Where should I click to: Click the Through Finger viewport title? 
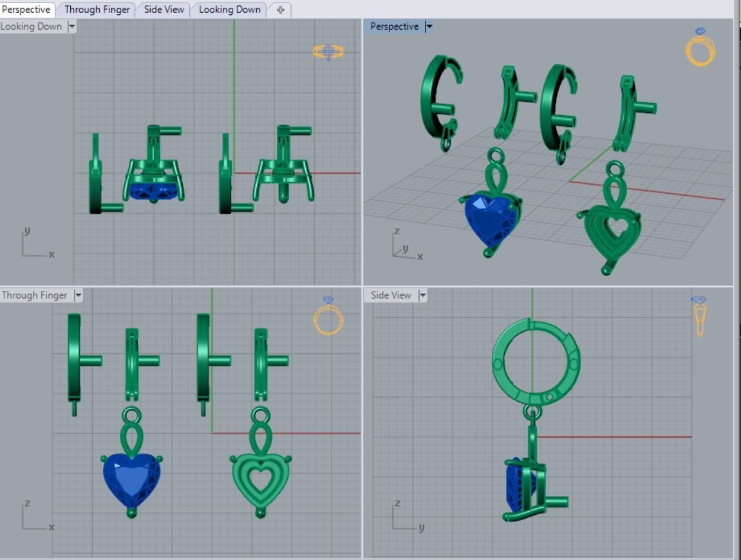[34, 295]
